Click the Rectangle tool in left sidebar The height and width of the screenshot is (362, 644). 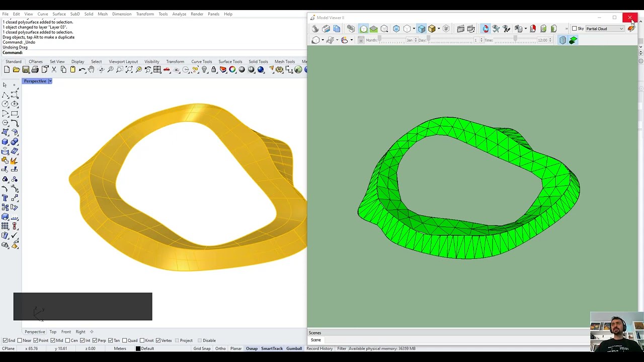15,113
